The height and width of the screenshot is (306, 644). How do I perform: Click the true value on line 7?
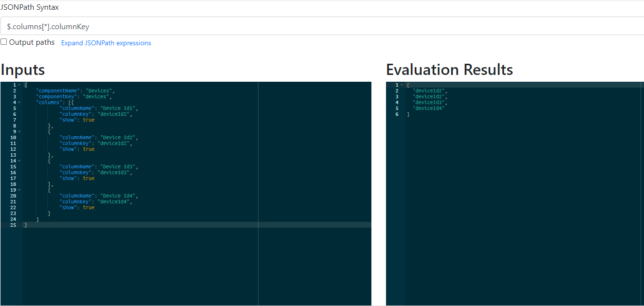tap(89, 120)
